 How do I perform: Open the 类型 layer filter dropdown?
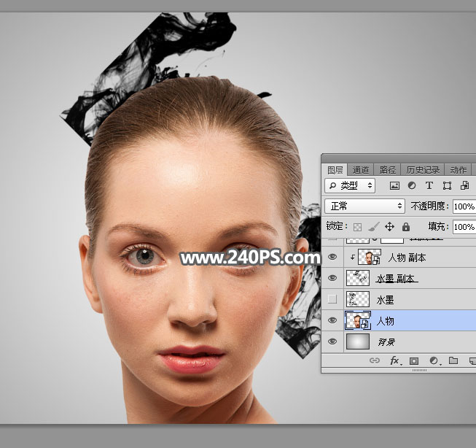pos(350,185)
